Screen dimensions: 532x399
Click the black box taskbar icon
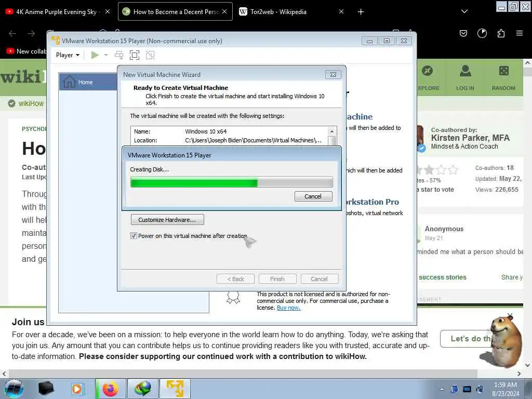click(x=46, y=389)
